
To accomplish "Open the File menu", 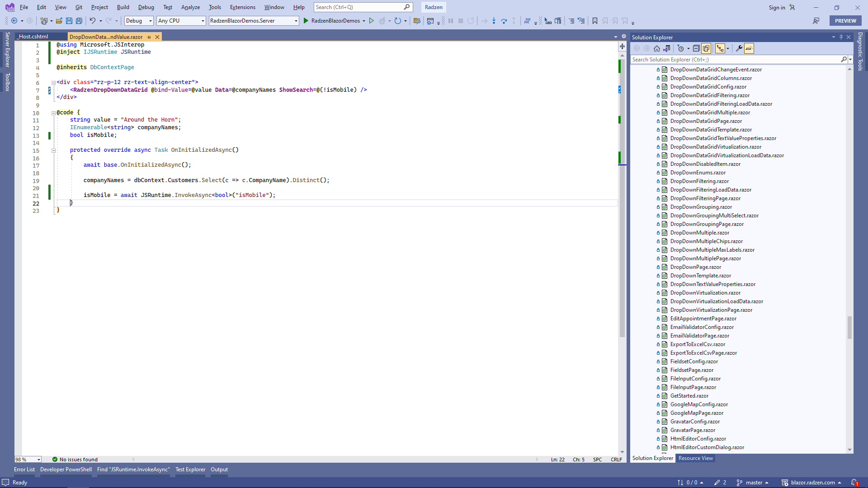I will click(x=24, y=7).
